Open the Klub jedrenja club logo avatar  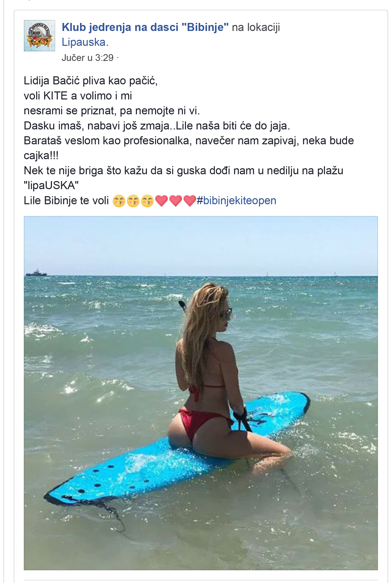[x=39, y=36]
